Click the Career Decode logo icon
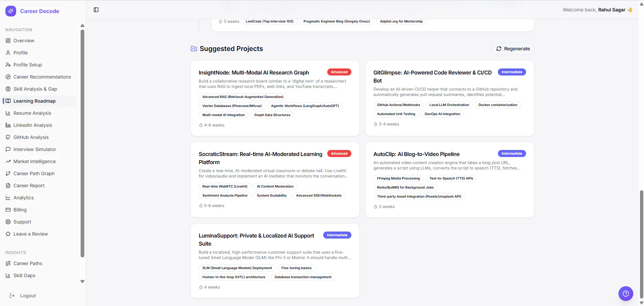 pyautogui.click(x=11, y=11)
